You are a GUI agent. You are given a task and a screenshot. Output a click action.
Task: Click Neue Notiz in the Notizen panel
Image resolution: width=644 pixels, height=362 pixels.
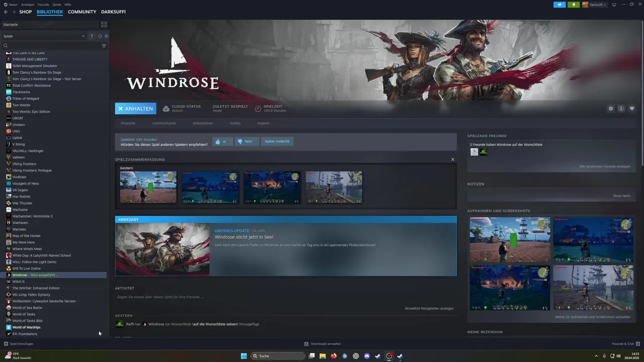(621, 196)
